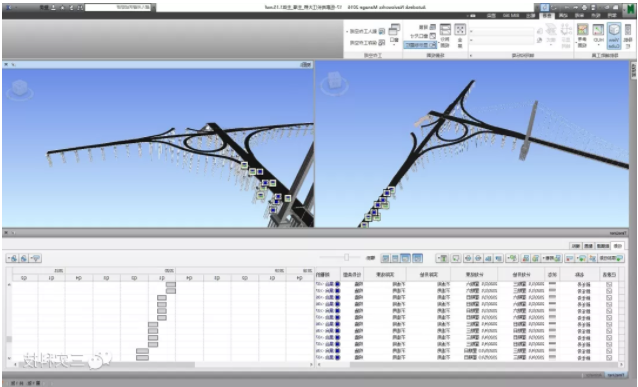Click the Add Task button in Timeliner
Viewport: 638px width, 387px height.
point(612,258)
